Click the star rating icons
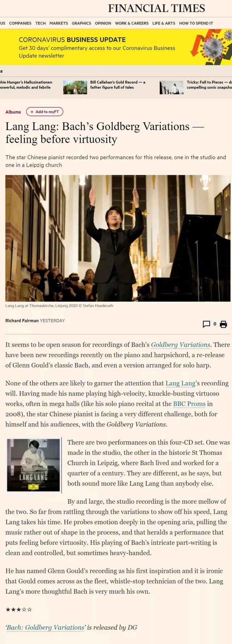This screenshot has width=232, height=644. tap(19, 610)
